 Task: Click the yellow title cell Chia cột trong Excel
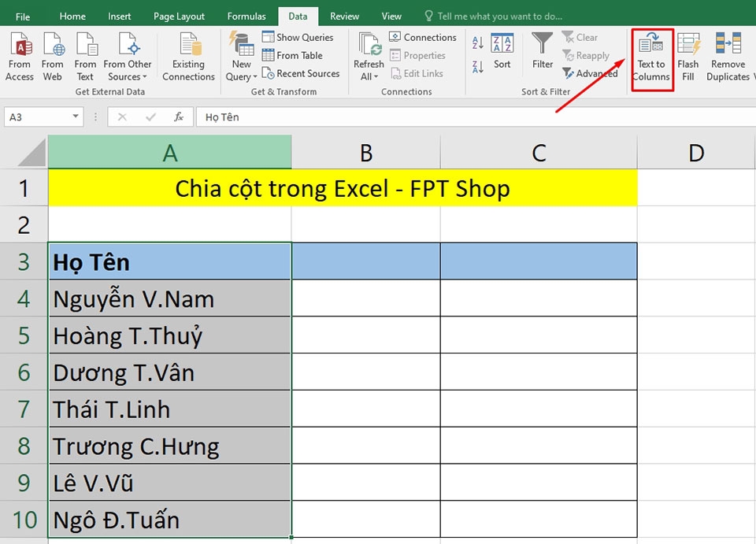tap(343, 188)
